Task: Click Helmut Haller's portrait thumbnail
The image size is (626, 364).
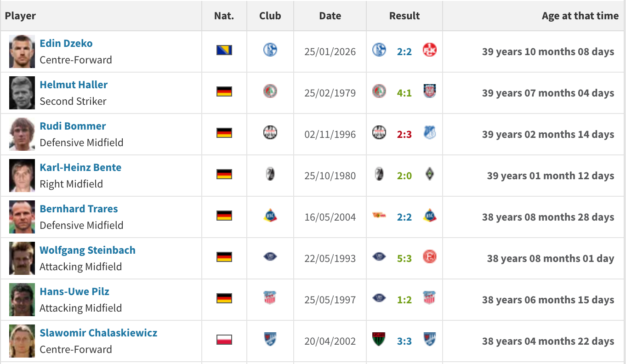Action: click(22, 93)
